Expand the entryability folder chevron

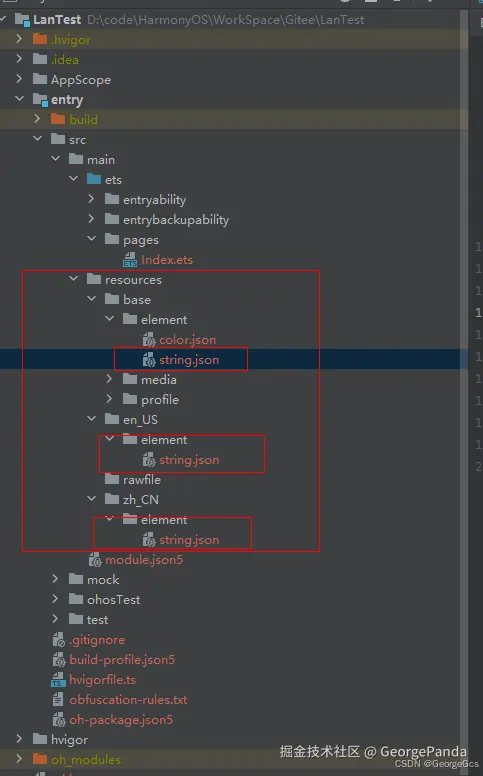(x=92, y=198)
